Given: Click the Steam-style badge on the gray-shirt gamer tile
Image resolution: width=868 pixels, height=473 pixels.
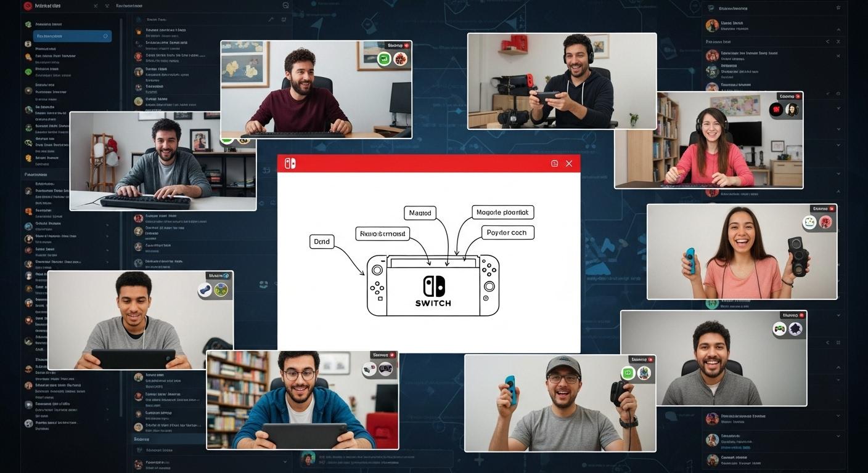Looking at the screenshot, I should click(204, 289).
